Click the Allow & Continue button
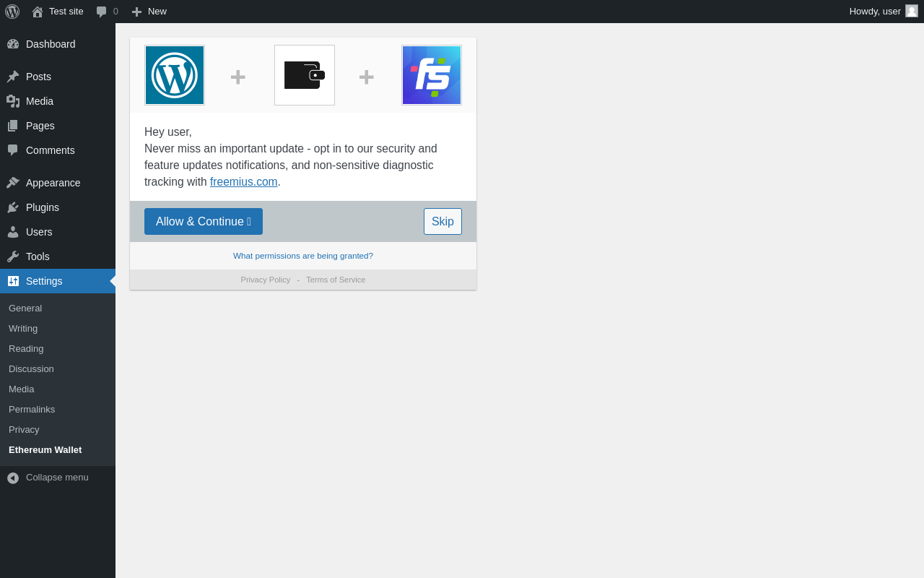 point(204,221)
